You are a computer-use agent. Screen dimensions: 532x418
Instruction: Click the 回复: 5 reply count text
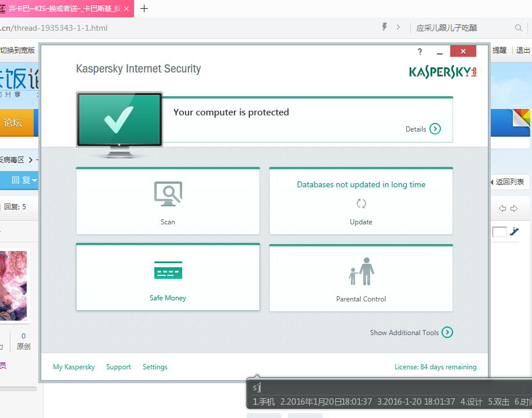[15, 207]
